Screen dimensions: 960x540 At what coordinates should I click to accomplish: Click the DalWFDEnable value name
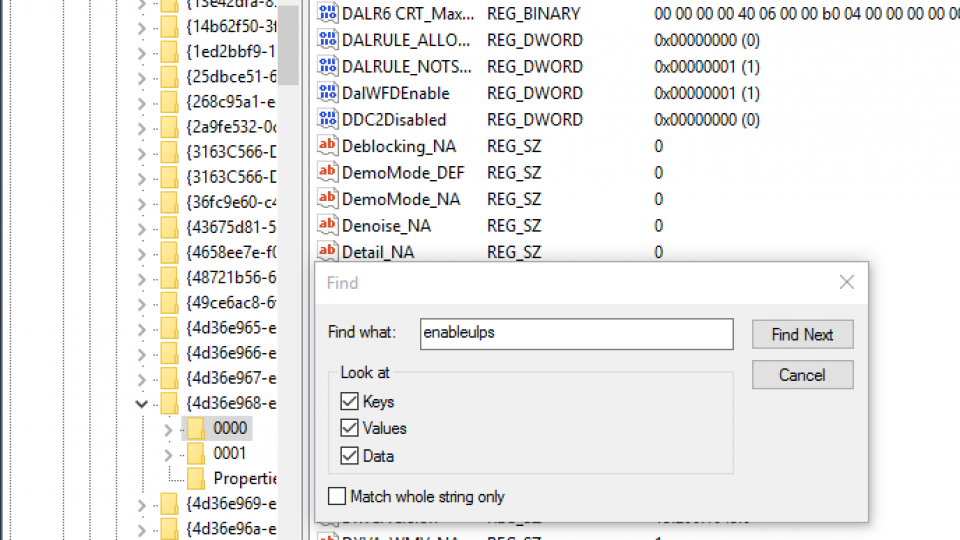tap(396, 93)
